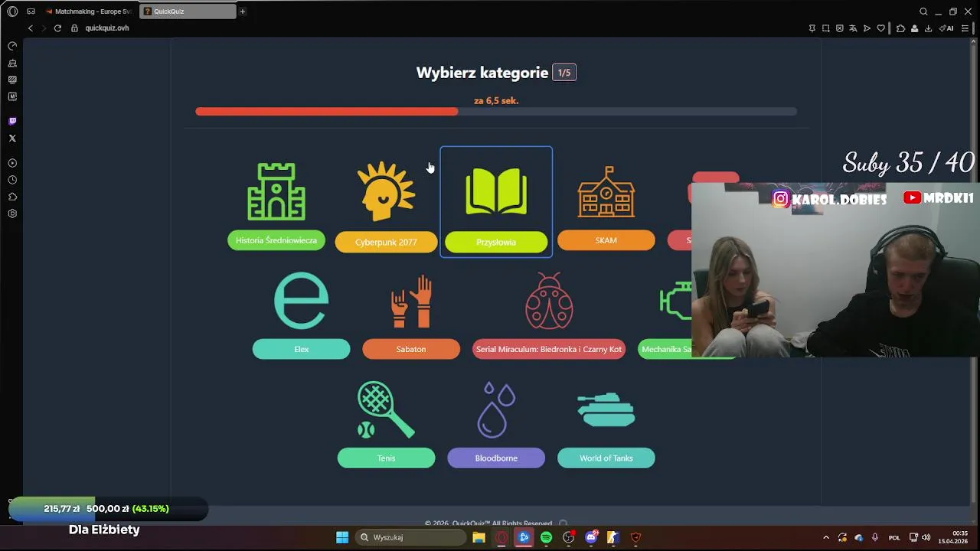Pick the SKAM school building icon
Viewport: 980px width, 551px height.
point(606,192)
